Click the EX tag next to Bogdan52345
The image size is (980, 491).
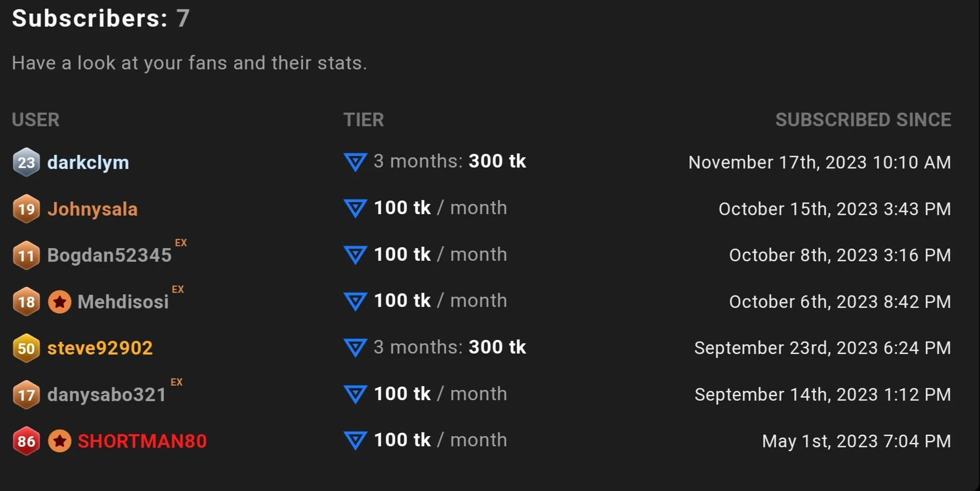pos(181,243)
